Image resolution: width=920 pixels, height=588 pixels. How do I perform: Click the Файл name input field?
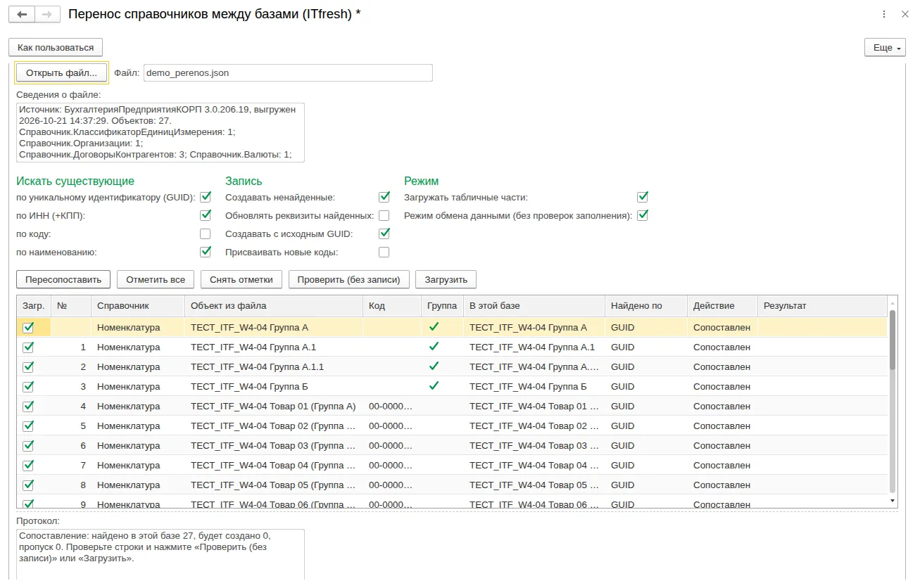[x=288, y=72]
